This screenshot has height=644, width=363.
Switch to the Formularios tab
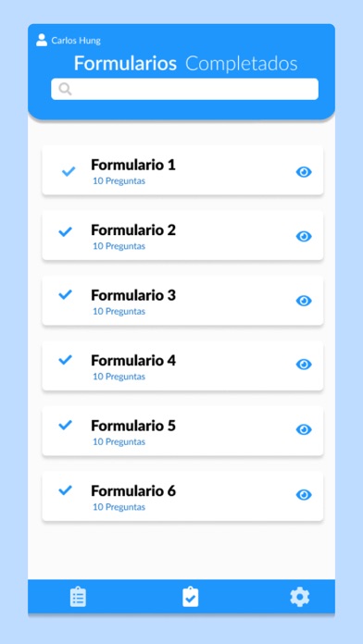pyautogui.click(x=125, y=64)
